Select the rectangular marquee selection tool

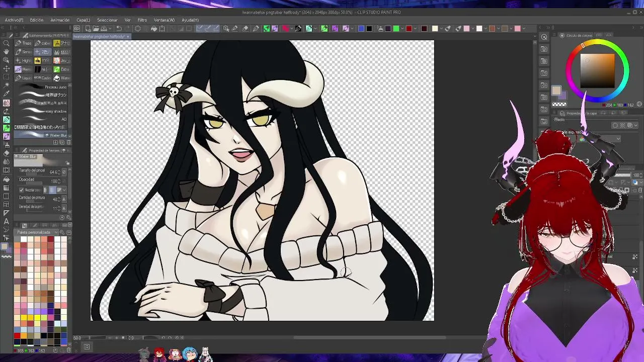point(6,77)
